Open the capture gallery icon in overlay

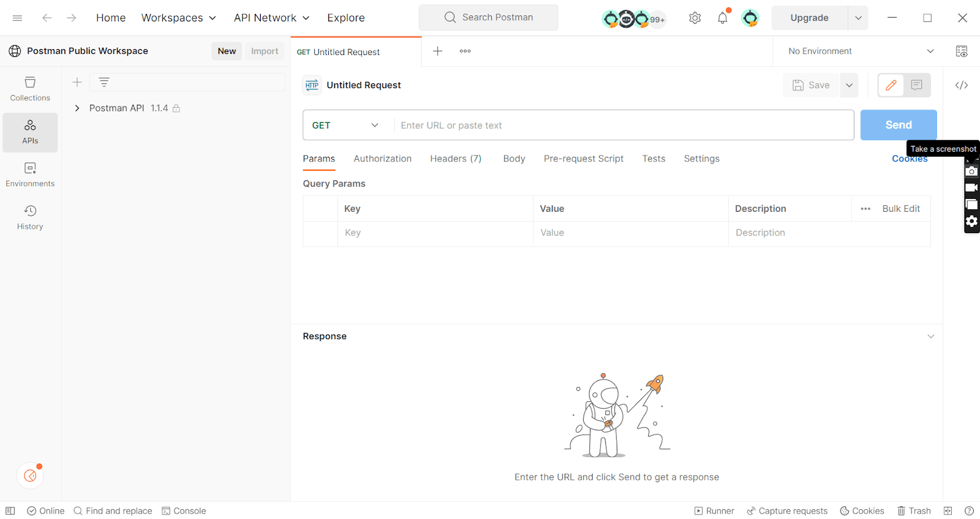pos(971,204)
